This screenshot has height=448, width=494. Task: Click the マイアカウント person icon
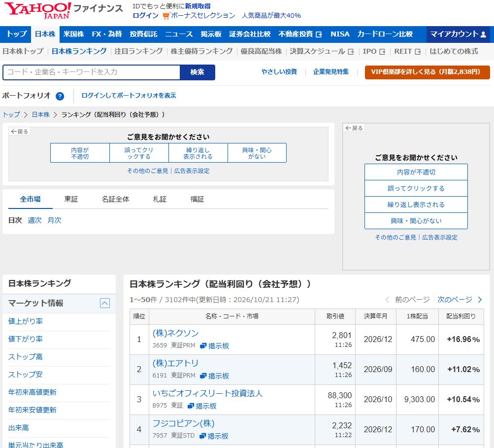(483, 34)
